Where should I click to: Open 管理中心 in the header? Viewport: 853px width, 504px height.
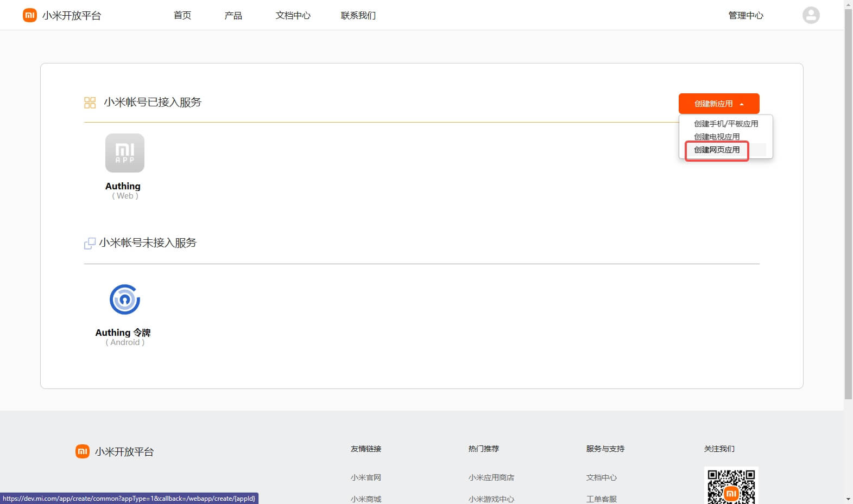745,15
